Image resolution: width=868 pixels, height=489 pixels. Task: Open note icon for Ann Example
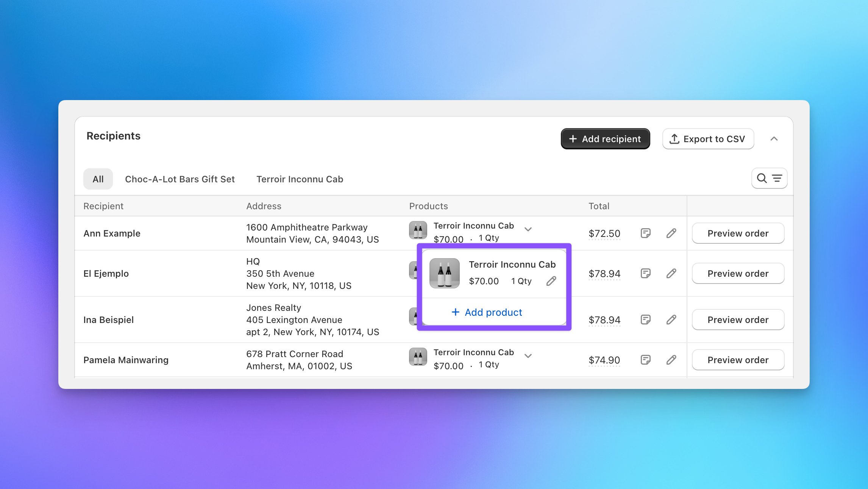tap(646, 233)
